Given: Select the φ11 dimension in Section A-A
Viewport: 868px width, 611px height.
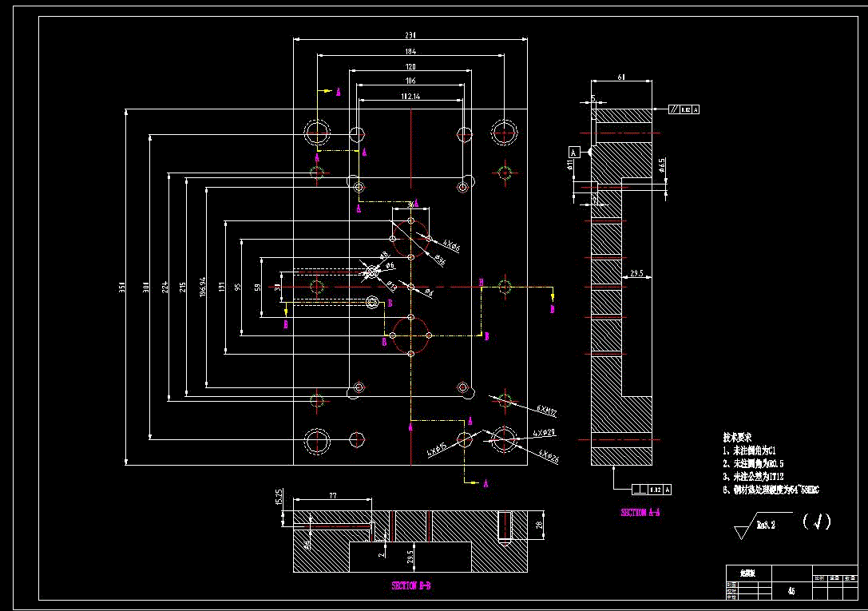Looking at the screenshot, I should pos(569,165).
